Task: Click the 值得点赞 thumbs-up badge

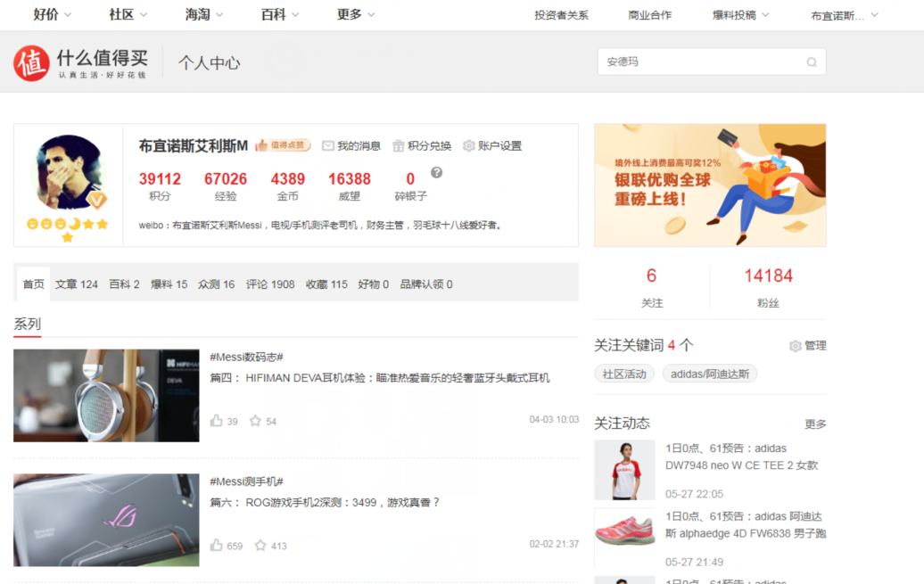Action: 283,145
